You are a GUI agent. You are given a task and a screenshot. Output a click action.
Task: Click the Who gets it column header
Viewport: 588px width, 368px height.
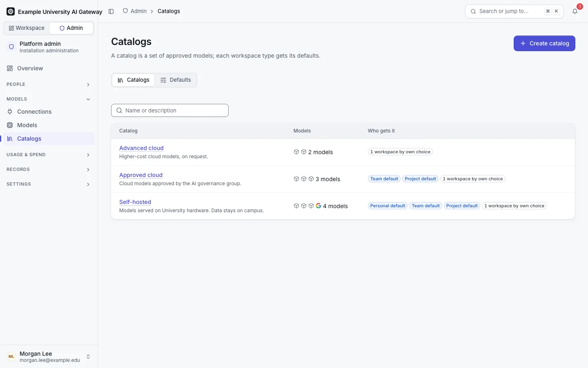click(381, 131)
